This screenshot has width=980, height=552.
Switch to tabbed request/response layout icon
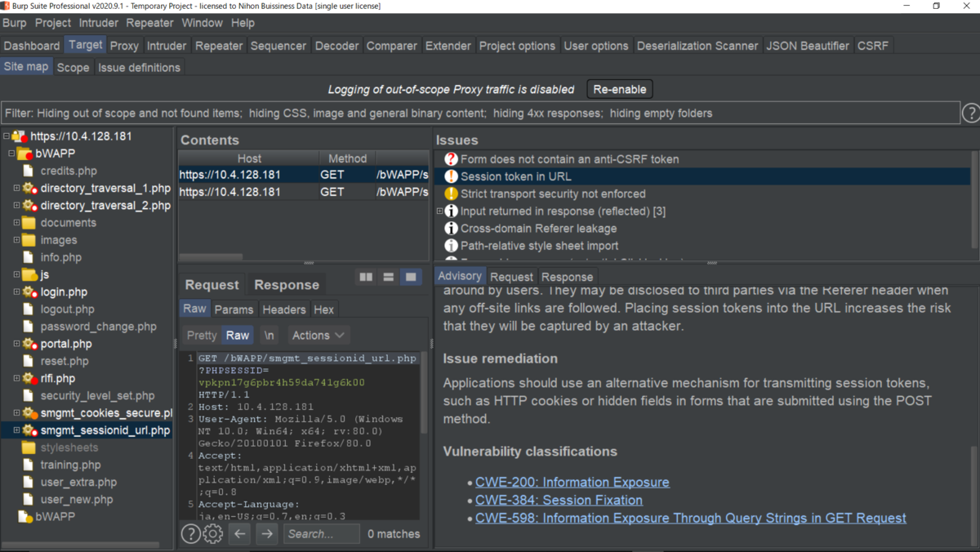410,278
